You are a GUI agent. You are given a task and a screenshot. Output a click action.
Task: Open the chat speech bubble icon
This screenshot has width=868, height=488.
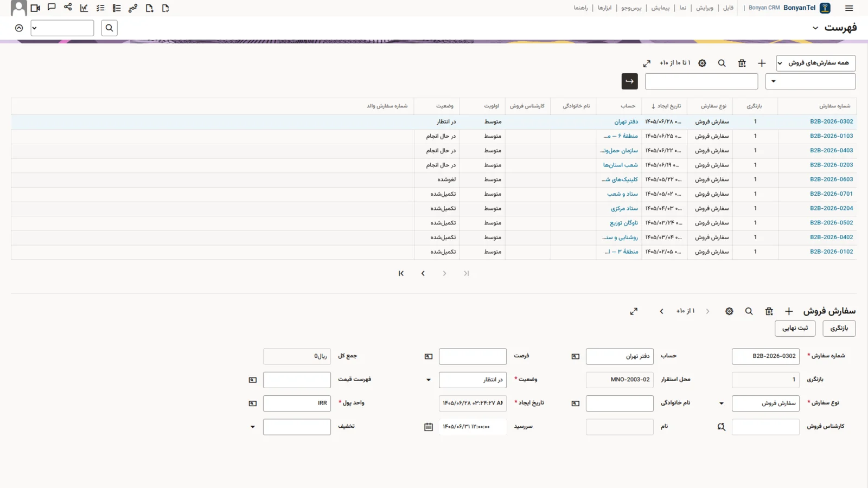[x=52, y=8]
